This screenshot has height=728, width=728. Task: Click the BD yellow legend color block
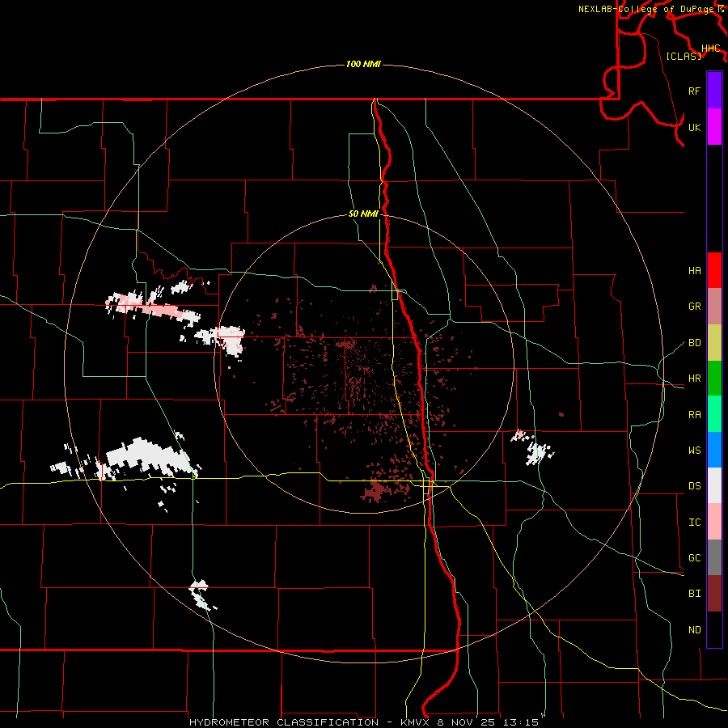pyautogui.click(x=714, y=342)
